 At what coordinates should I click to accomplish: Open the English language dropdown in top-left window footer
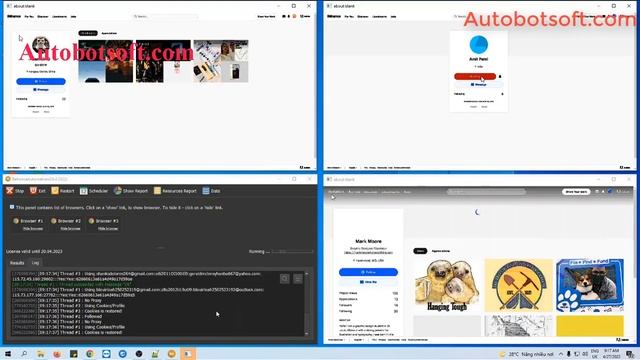click(33, 168)
